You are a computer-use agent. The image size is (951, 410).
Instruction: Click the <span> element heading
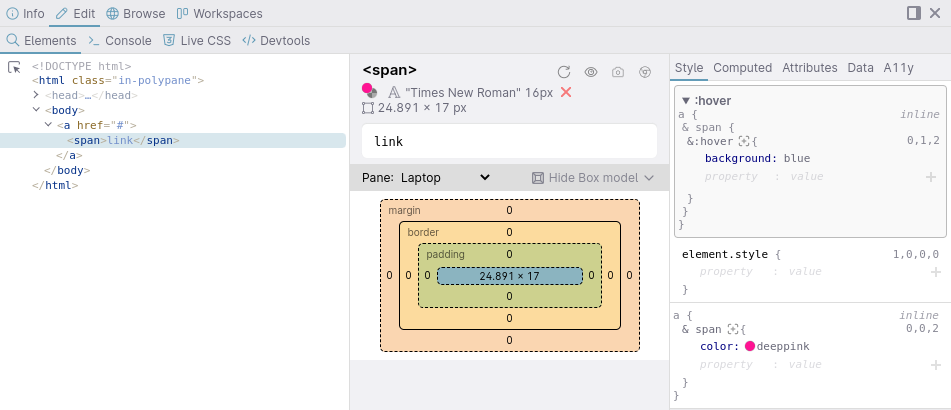389,70
